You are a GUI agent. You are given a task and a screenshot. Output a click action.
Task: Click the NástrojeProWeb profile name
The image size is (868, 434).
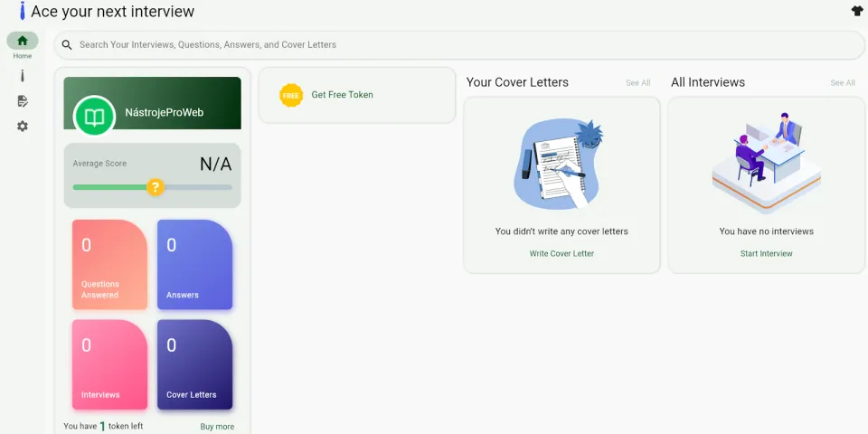(164, 112)
